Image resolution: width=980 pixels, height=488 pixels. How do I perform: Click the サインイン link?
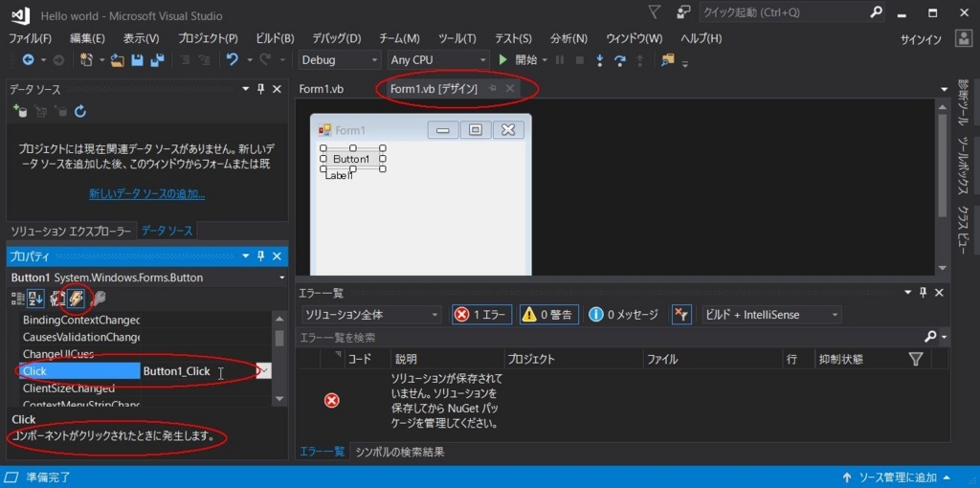[921, 39]
